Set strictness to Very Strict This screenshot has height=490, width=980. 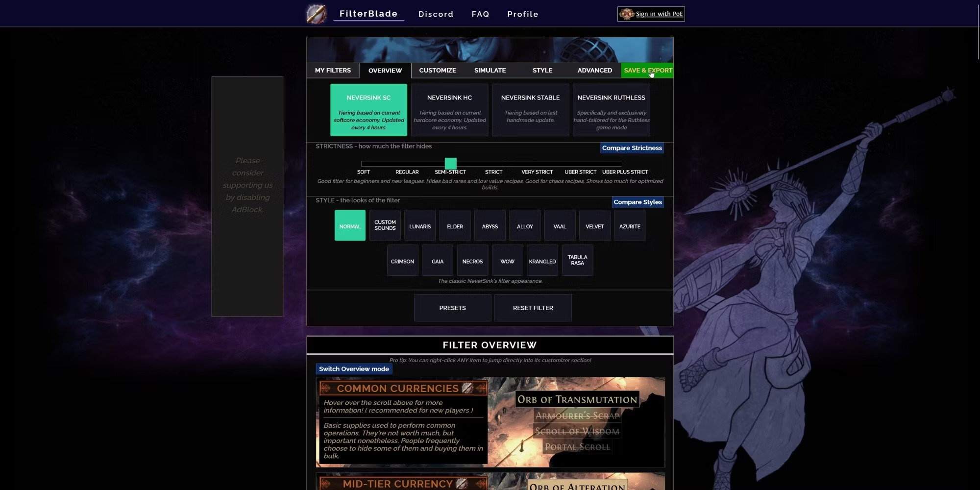pyautogui.click(x=537, y=172)
